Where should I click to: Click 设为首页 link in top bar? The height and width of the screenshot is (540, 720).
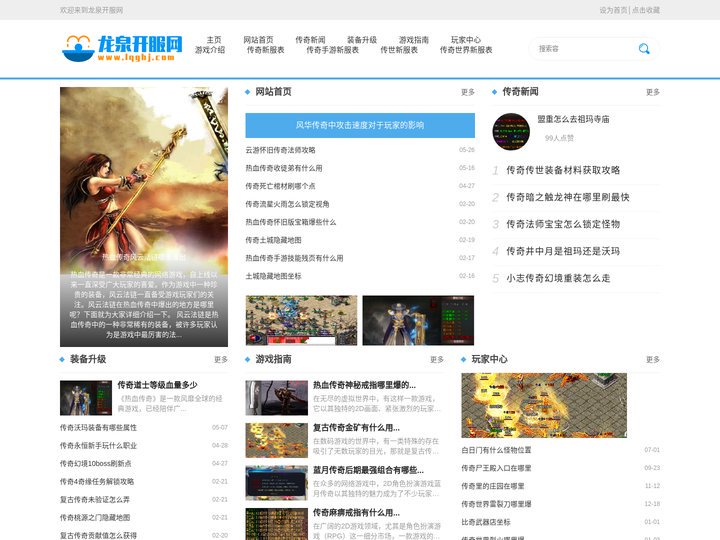613,10
